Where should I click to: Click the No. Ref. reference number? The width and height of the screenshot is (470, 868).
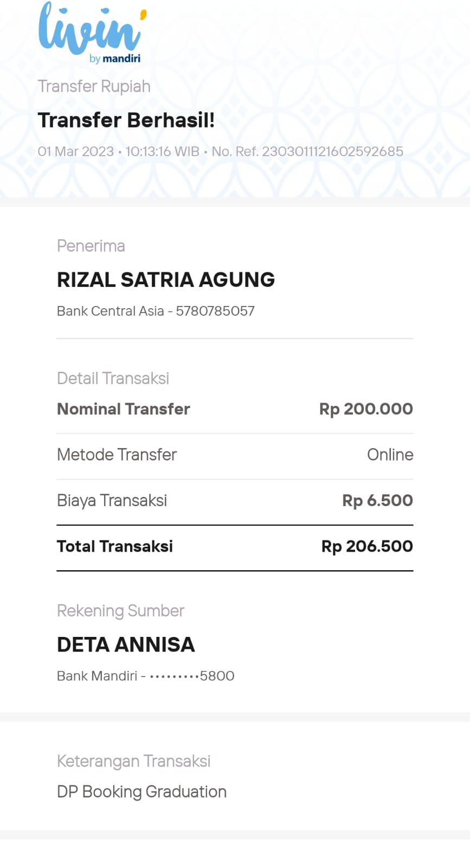point(307,151)
